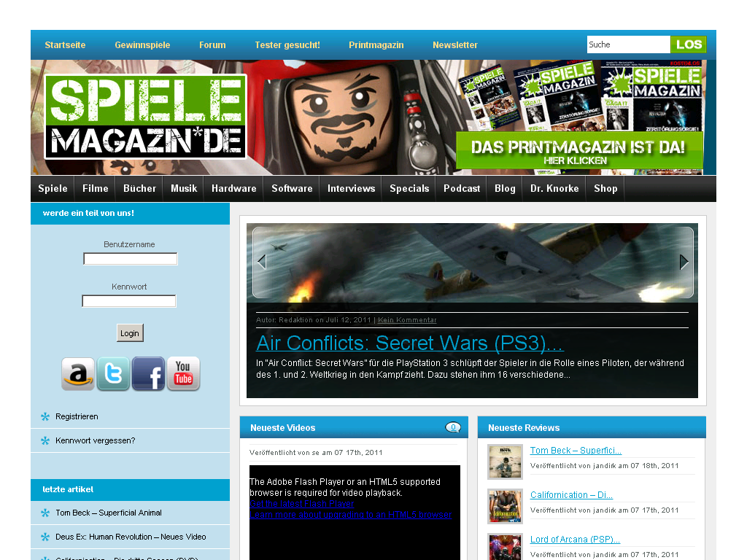This screenshot has height=560, width=747.
Task: Open the Amazon icon link
Action: 78,374
